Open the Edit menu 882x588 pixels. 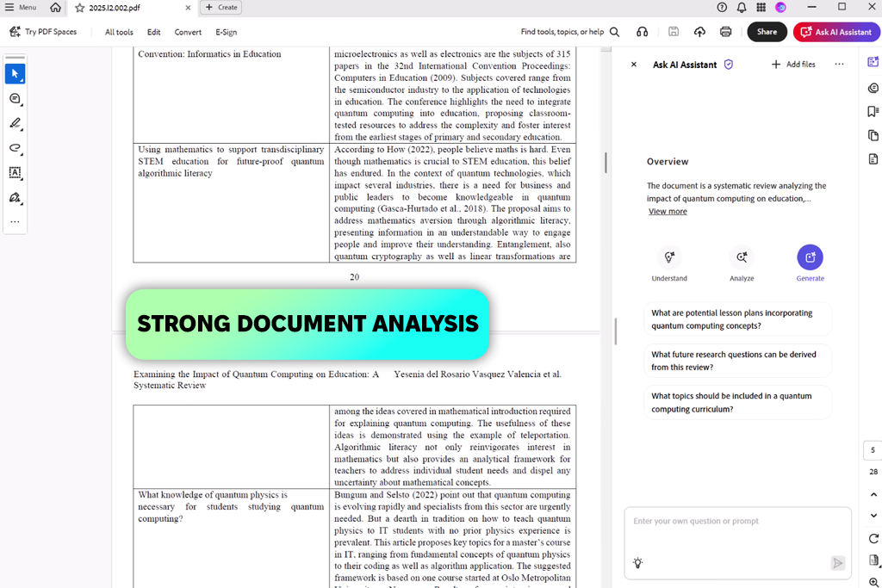(153, 32)
